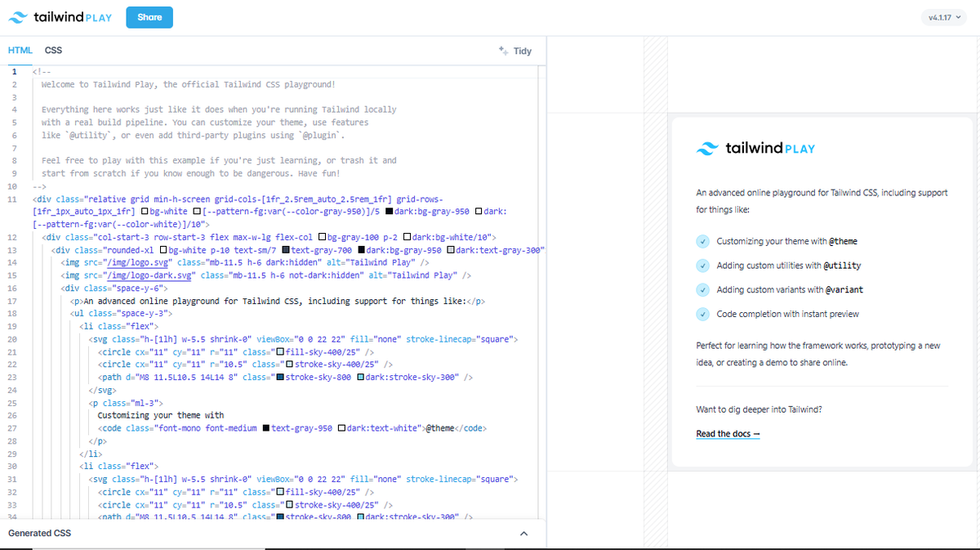Click the text-gray-950 swatch on line 27

pyautogui.click(x=266, y=428)
